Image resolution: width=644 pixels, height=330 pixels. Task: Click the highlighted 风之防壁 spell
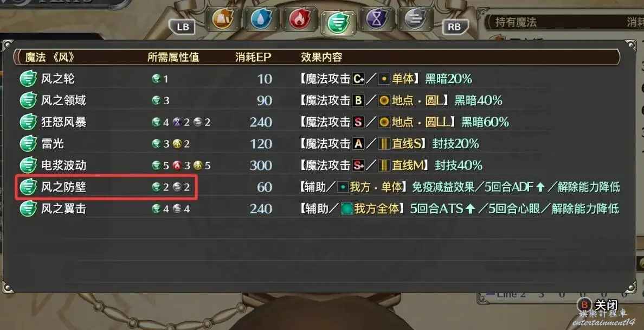point(107,187)
